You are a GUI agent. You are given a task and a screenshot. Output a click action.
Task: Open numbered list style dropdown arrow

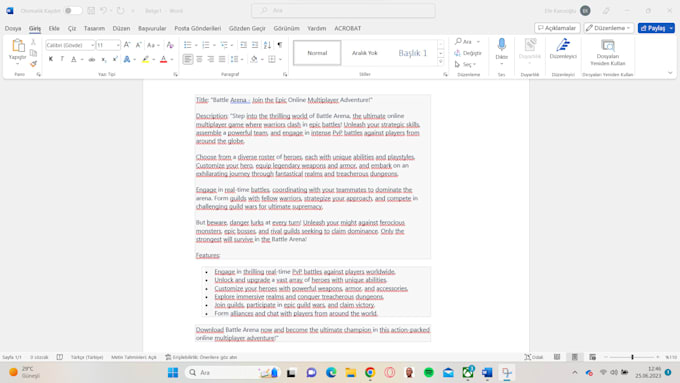214,45
